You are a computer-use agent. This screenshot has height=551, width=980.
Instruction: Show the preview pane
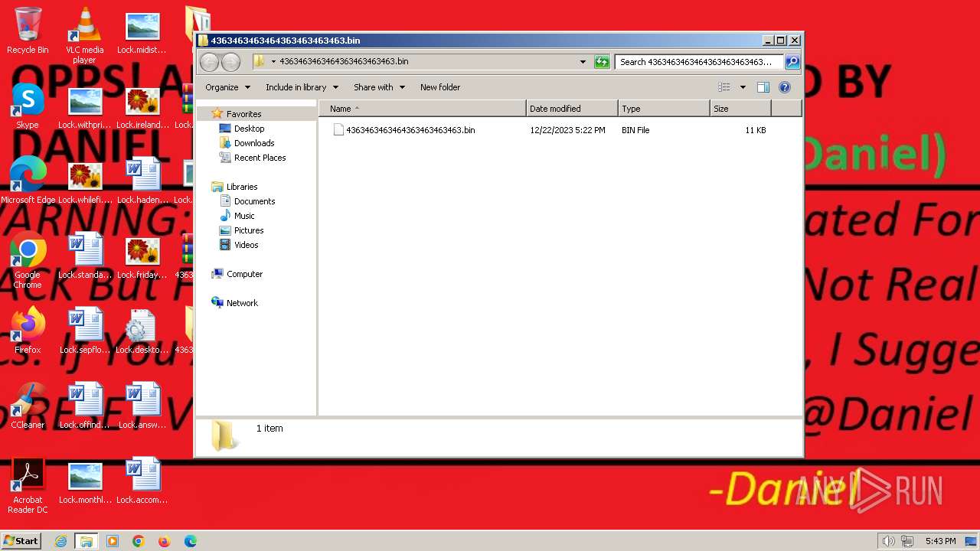click(x=763, y=87)
